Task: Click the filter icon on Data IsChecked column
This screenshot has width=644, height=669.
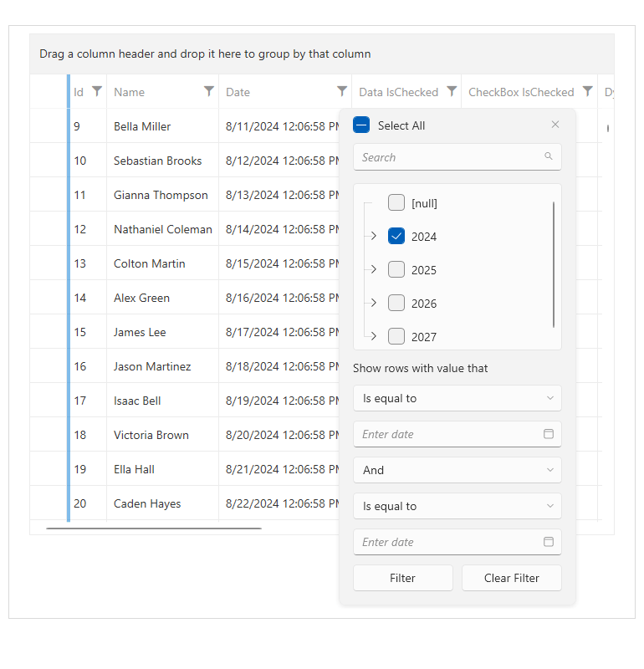Action: click(x=452, y=92)
